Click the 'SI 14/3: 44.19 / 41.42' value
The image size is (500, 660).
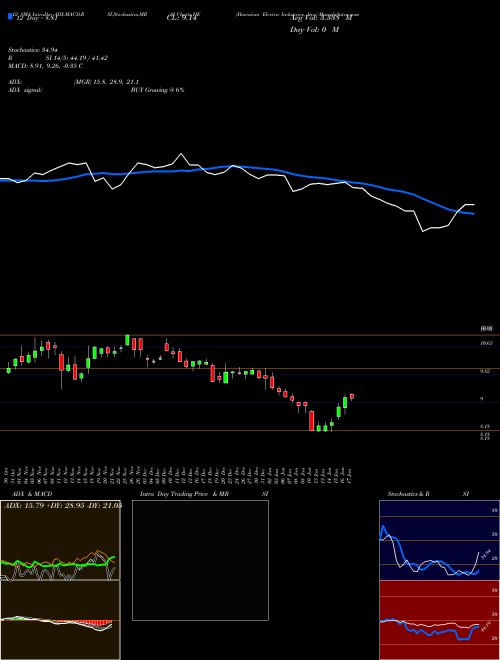point(77,58)
